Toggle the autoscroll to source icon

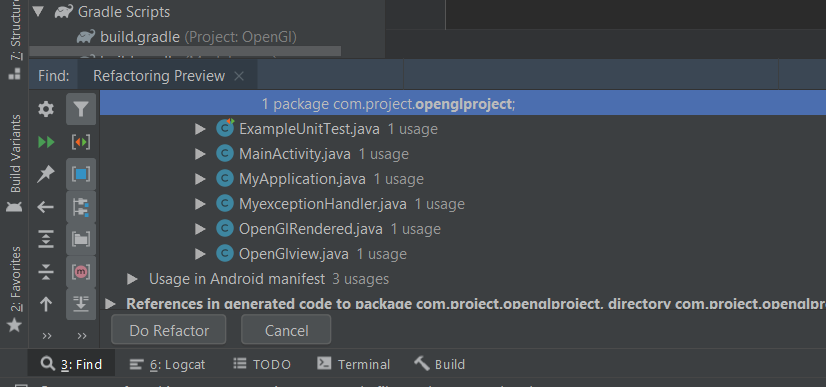pos(81,304)
